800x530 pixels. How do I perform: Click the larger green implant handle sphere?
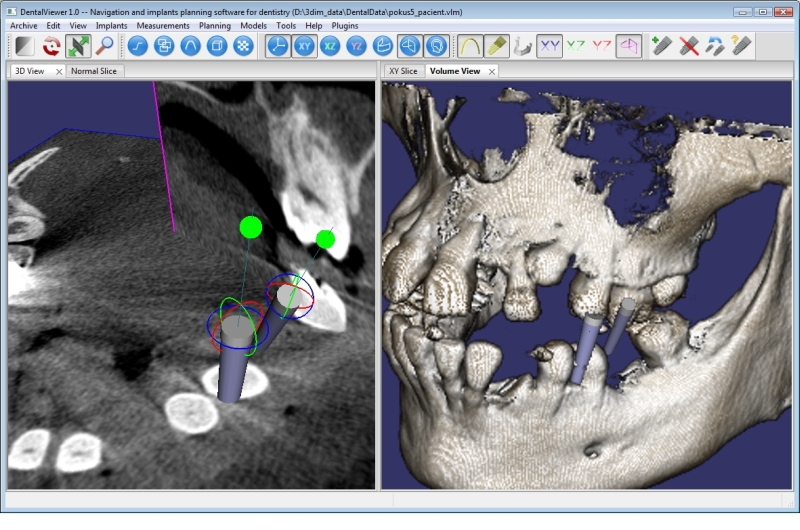click(251, 227)
